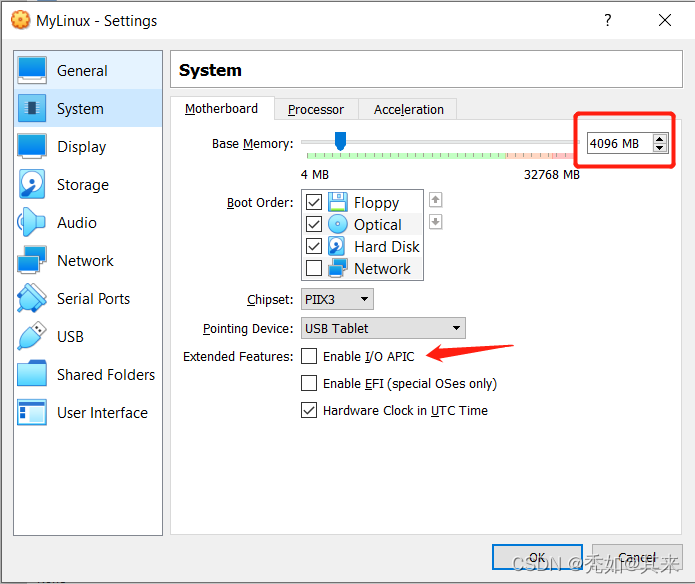Select the Optical row text in boot order
The width and height of the screenshot is (695, 584).
[378, 225]
